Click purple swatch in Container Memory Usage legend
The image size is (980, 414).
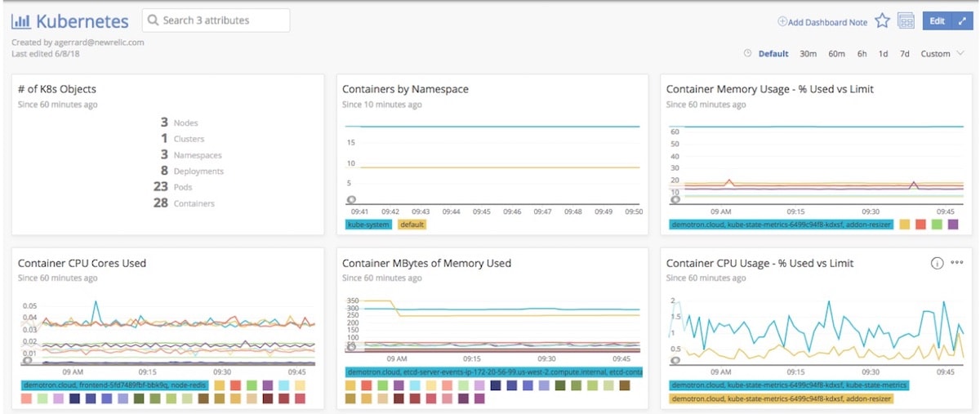click(953, 224)
